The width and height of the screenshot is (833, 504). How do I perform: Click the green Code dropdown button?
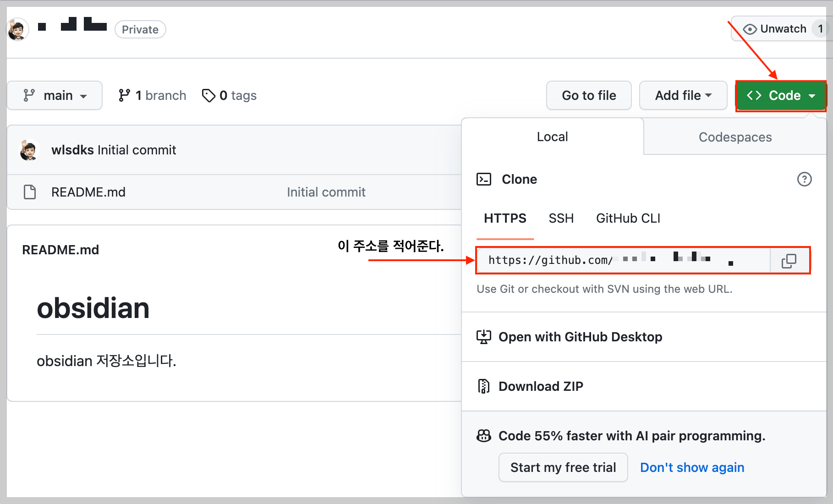click(781, 95)
